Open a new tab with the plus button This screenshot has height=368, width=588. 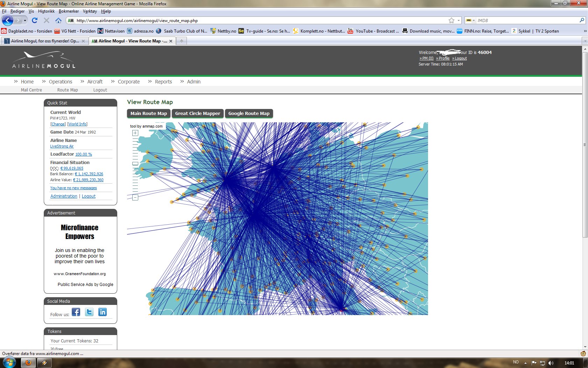(x=181, y=41)
